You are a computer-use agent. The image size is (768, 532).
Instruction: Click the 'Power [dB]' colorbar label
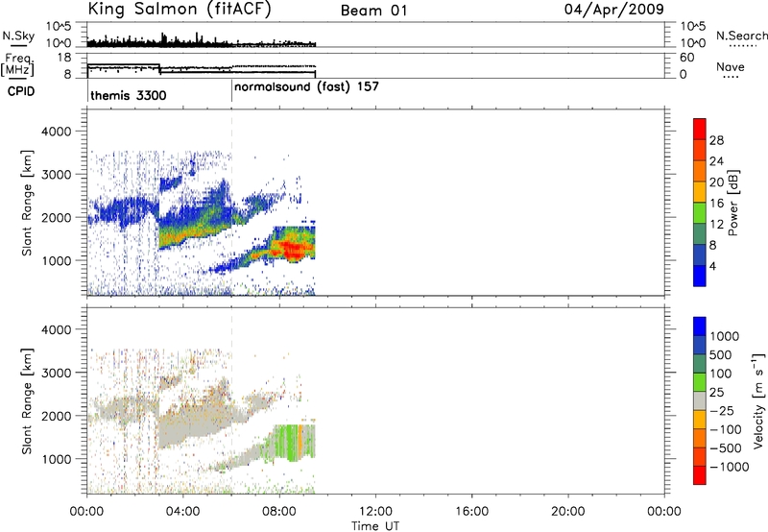(732, 203)
